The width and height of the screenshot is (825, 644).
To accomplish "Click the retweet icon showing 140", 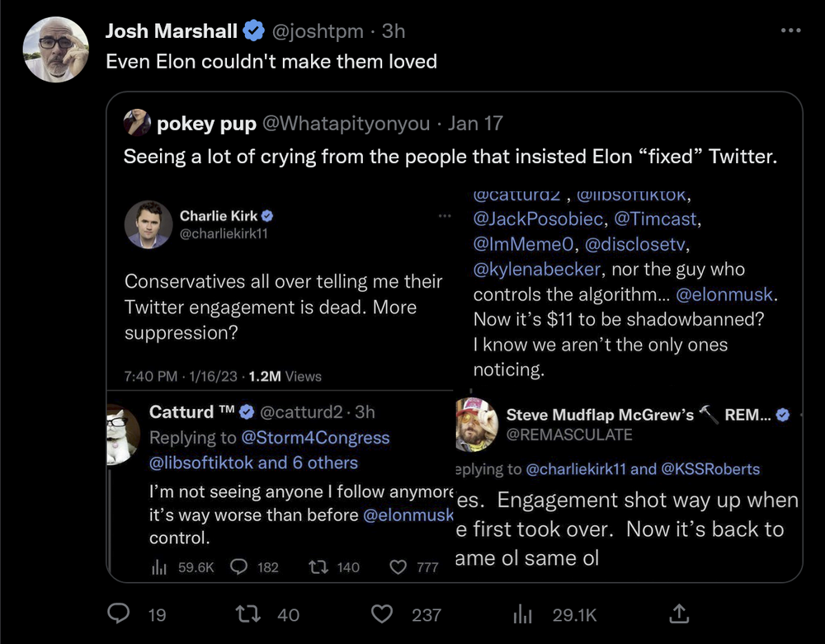I will [x=316, y=567].
